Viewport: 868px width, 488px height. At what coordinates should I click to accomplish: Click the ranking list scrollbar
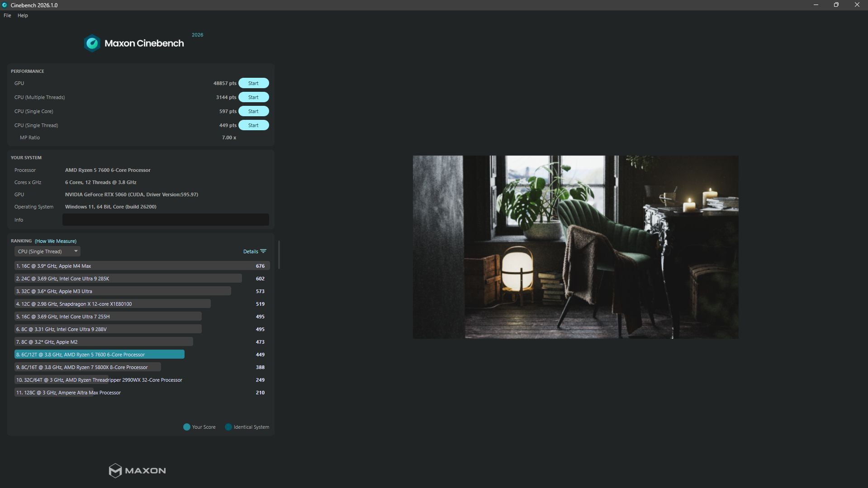[279, 255]
